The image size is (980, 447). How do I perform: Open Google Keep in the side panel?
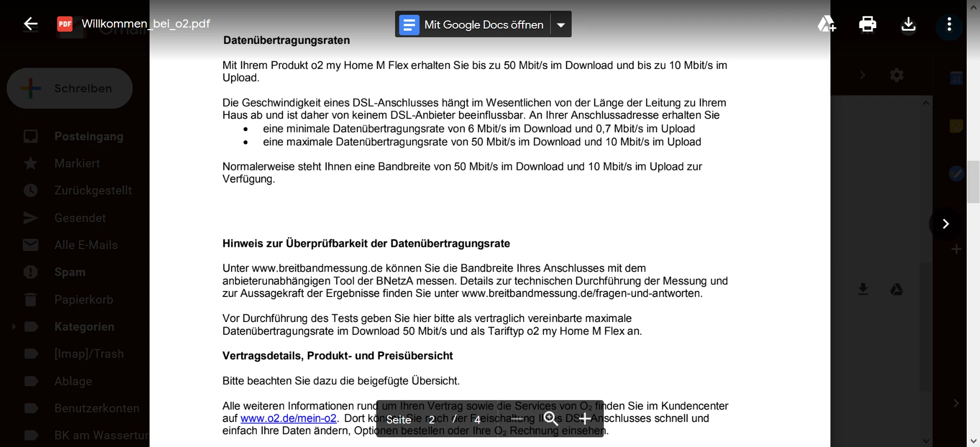(x=957, y=126)
